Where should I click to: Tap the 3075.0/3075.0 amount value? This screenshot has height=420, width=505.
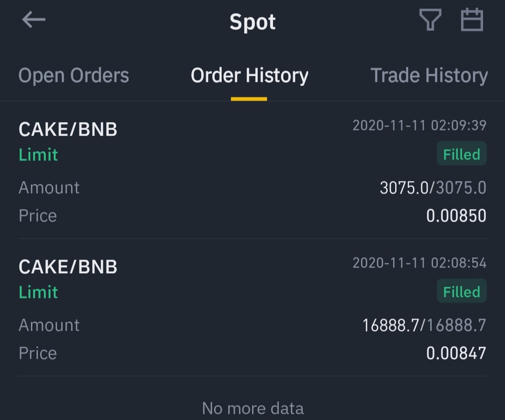click(x=433, y=188)
